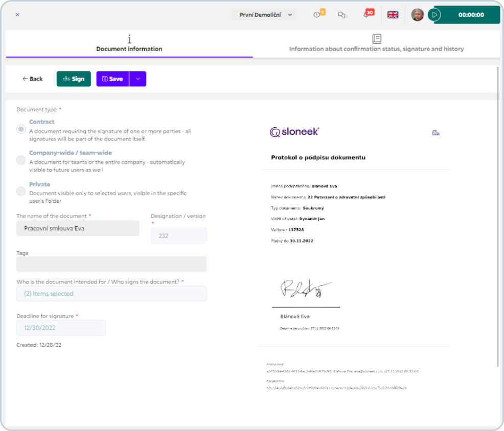Open confirmation status, signature and history tab

coord(376,44)
